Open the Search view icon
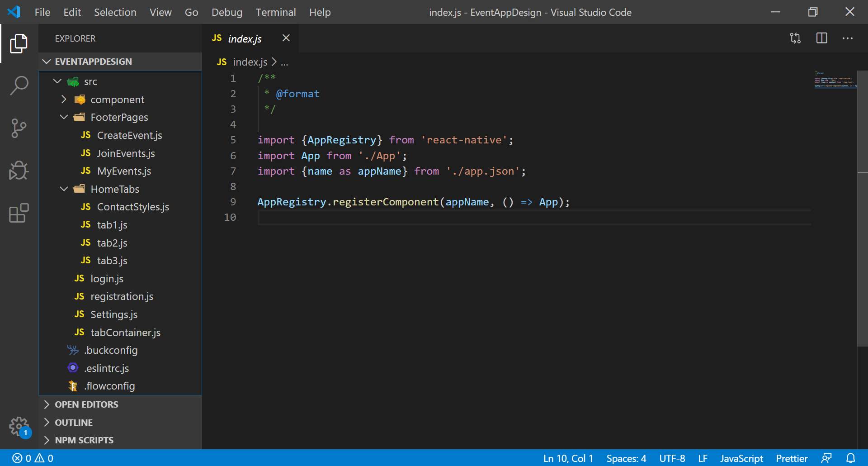 (19, 86)
